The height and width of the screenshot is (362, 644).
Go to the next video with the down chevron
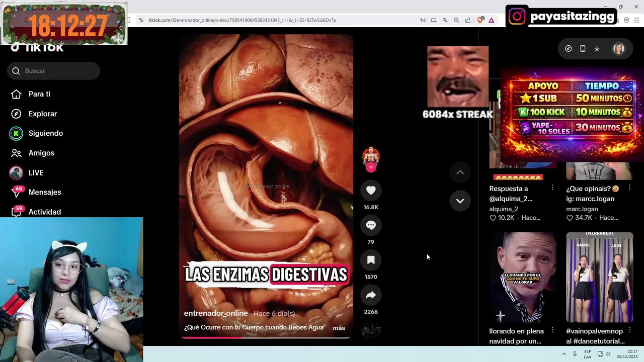coord(460,201)
